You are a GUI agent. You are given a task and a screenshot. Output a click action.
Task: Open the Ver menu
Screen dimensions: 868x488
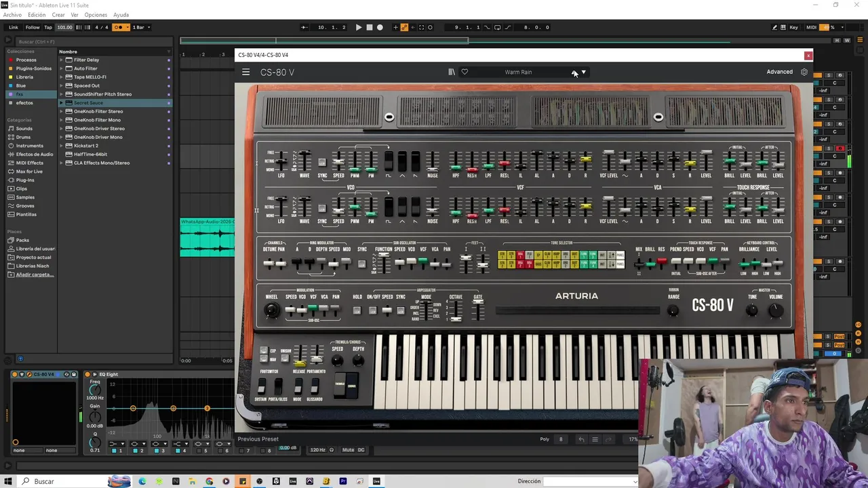(x=75, y=15)
